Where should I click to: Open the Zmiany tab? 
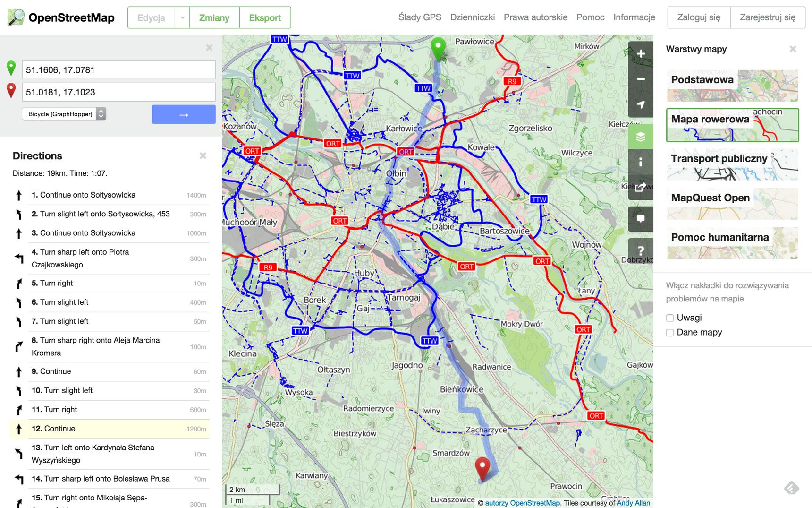tap(214, 18)
